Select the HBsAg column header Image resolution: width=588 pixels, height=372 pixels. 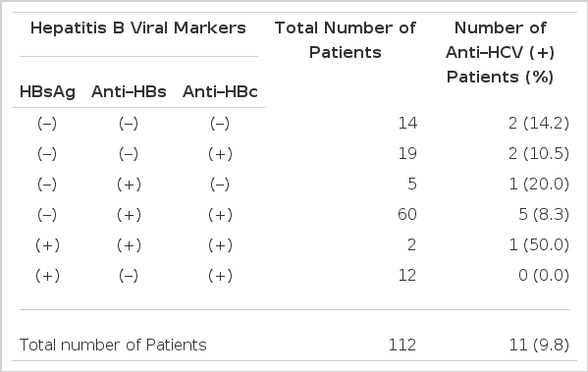[47, 92]
